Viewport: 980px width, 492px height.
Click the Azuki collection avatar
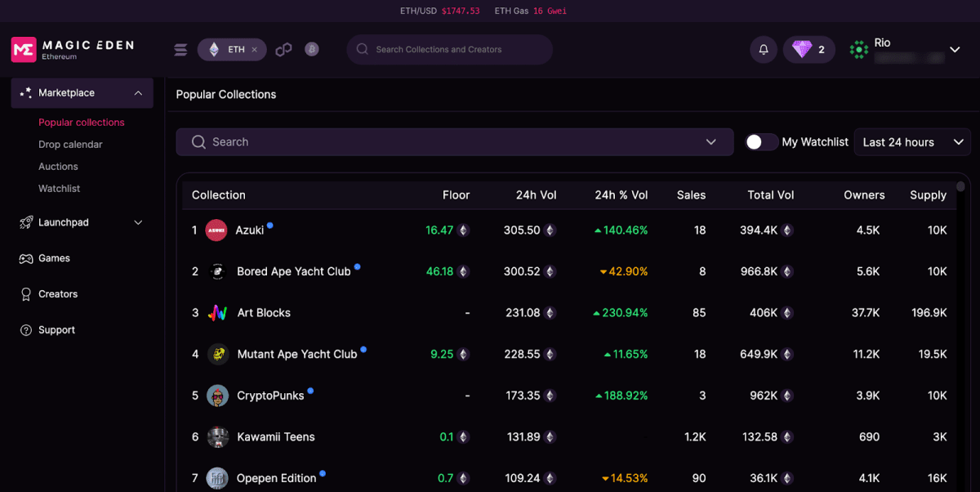[216, 230]
